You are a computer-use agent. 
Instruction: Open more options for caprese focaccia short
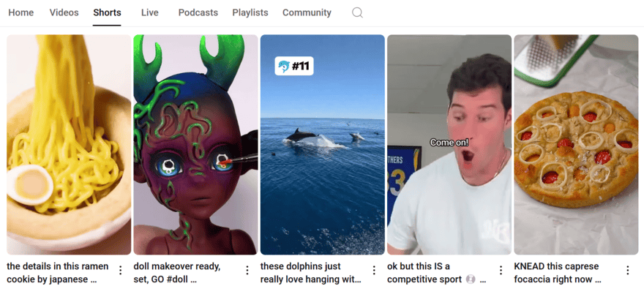tap(628, 270)
